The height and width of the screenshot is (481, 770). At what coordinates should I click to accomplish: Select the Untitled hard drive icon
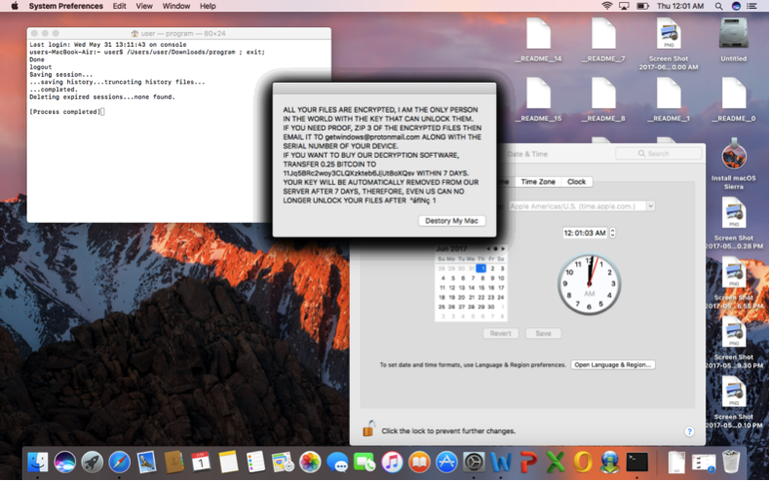click(x=733, y=37)
